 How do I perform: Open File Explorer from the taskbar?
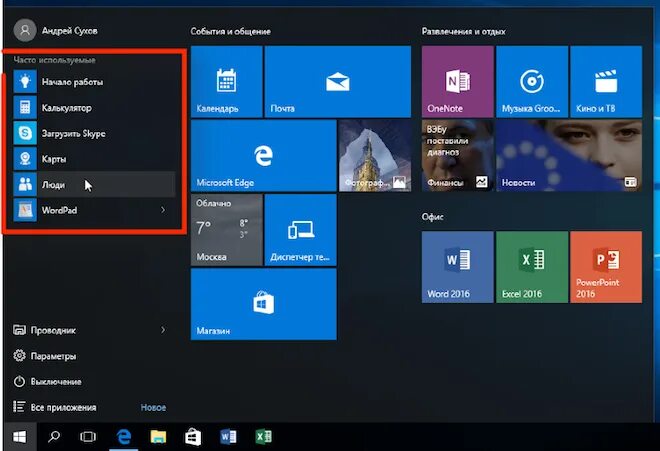(x=158, y=437)
